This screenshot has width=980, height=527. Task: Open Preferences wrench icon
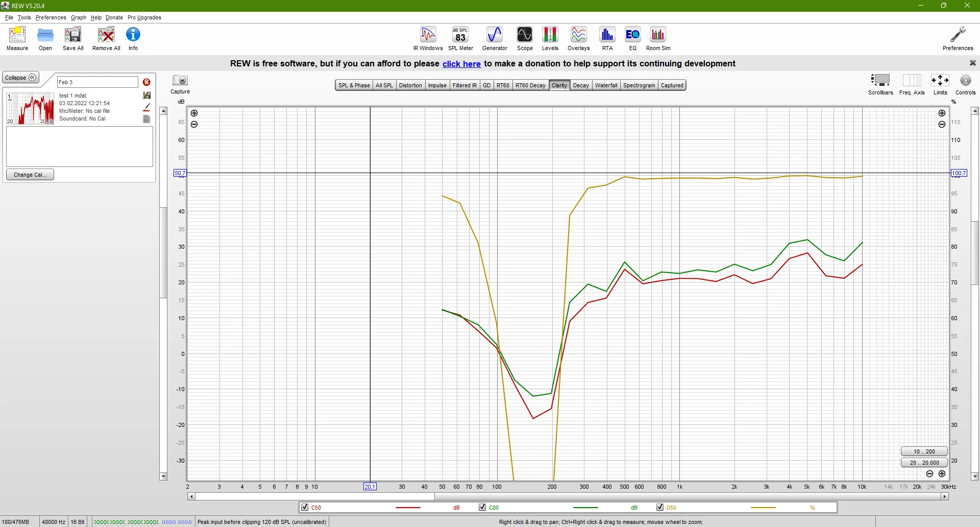click(958, 38)
